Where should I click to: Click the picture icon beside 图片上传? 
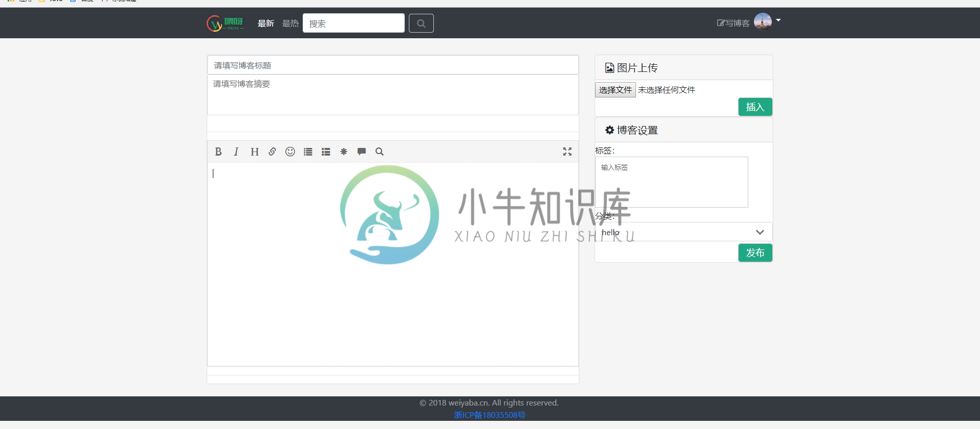point(609,68)
